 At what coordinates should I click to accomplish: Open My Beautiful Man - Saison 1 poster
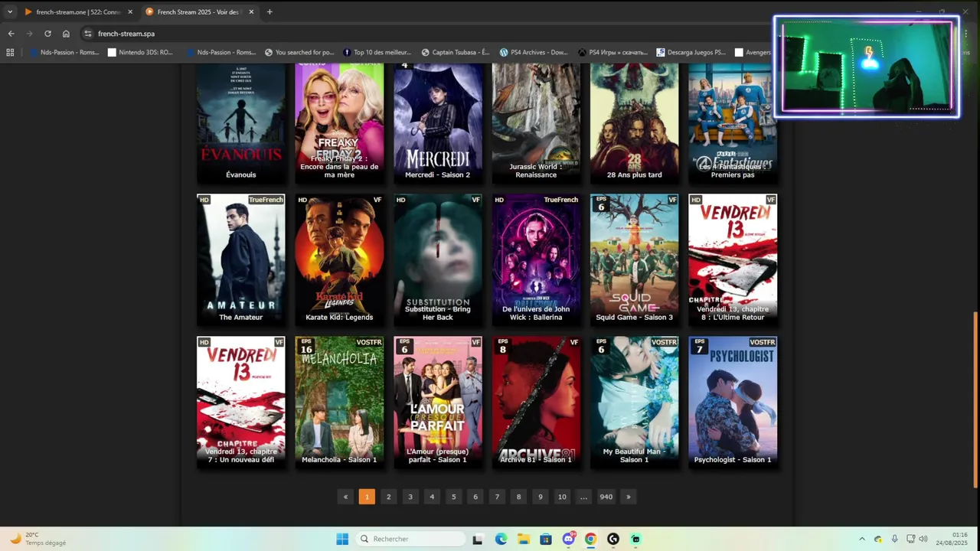(634, 402)
